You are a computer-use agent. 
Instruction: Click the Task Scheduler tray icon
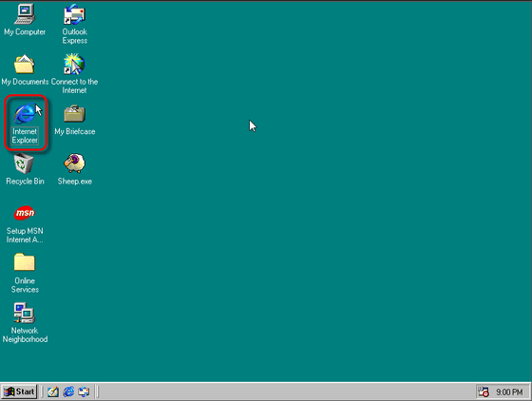coord(484,392)
